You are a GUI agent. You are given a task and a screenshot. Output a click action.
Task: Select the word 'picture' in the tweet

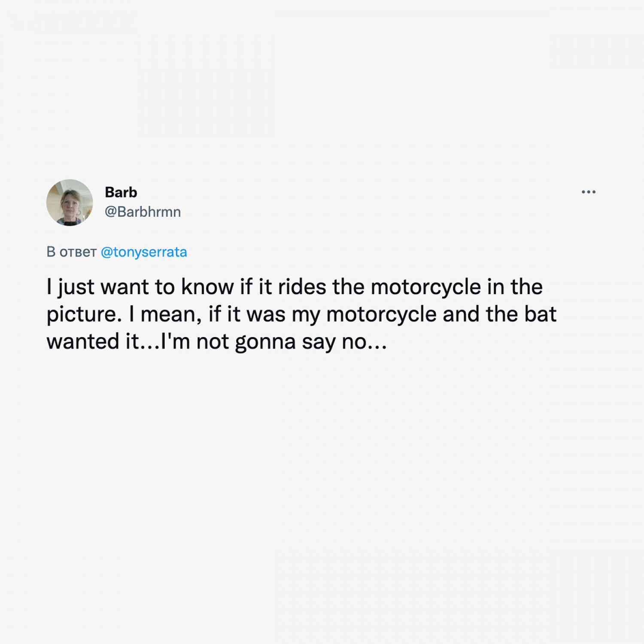tap(81, 315)
